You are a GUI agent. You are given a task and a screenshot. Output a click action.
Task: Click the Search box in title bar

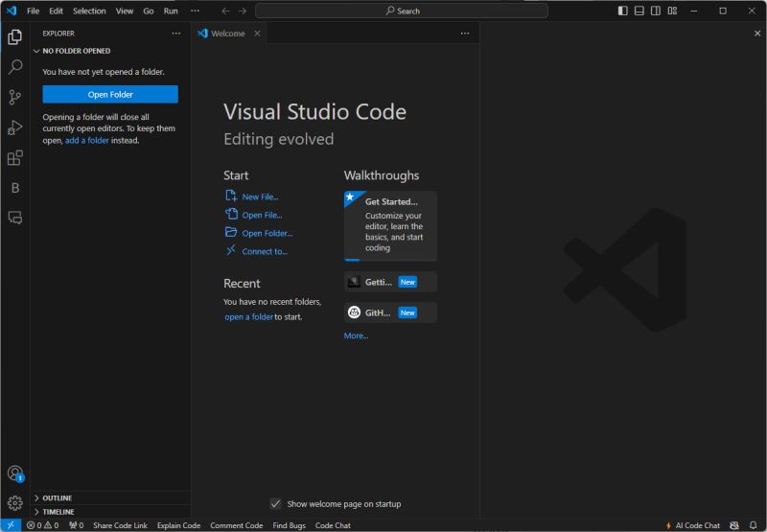pos(402,11)
